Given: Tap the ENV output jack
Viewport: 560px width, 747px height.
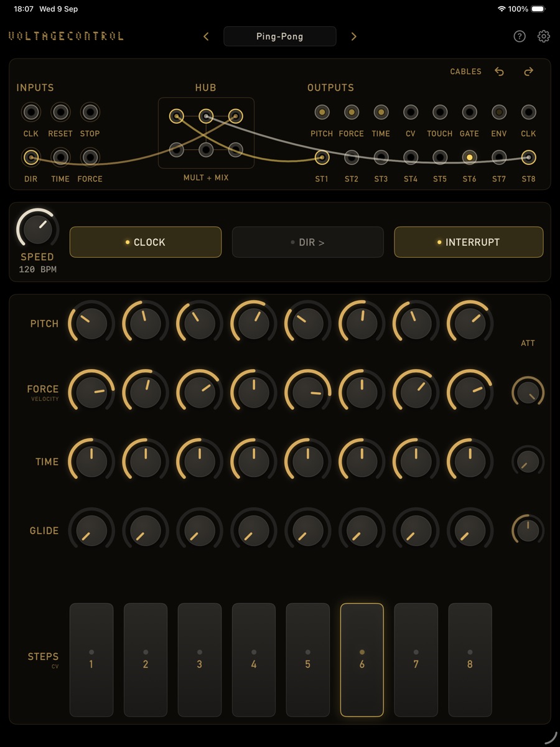Looking at the screenshot, I should coord(499,112).
